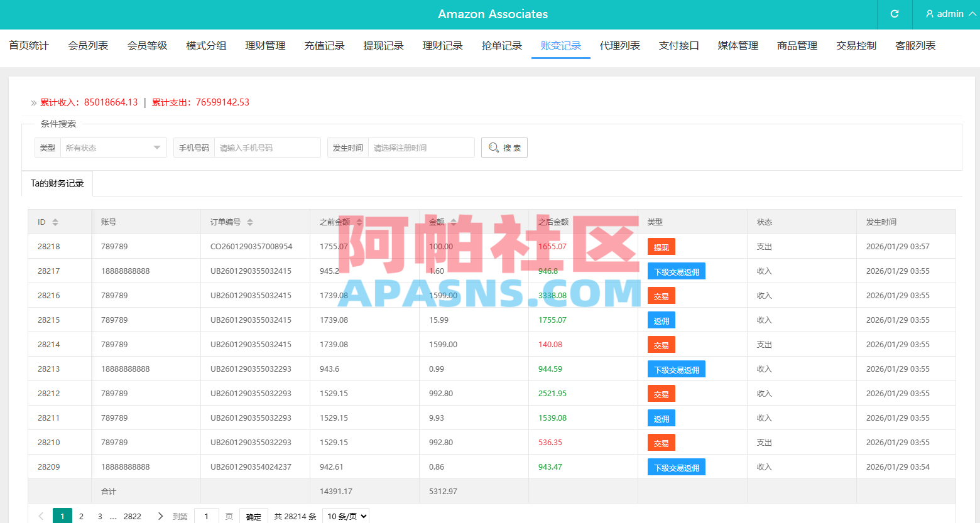Viewport: 980px width, 523px height.
Task: Sort the table by the ID column
Action: [x=55, y=222]
